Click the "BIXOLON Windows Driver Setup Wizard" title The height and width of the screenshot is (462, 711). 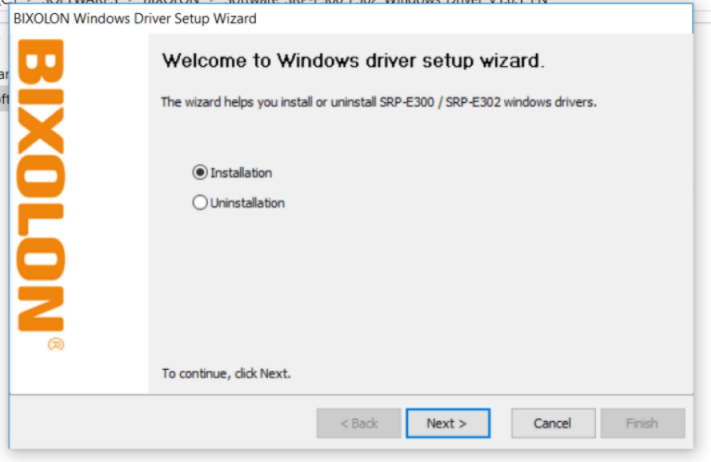(x=135, y=19)
